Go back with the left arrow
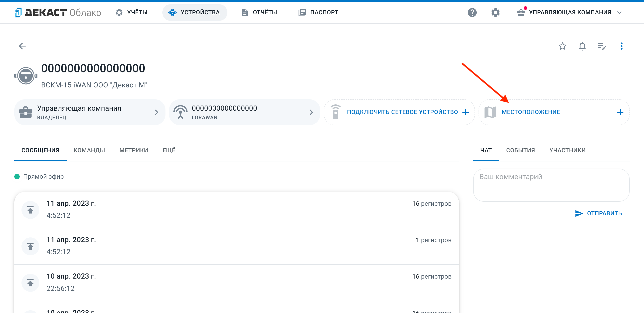Viewport: 644px width, 313px height. pos(23,46)
